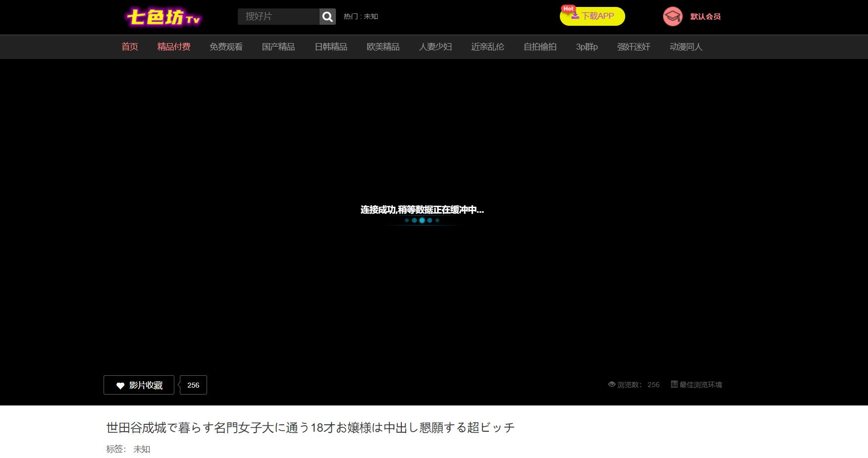Focus the 搜好片 search field
The image size is (868, 458).
278,16
